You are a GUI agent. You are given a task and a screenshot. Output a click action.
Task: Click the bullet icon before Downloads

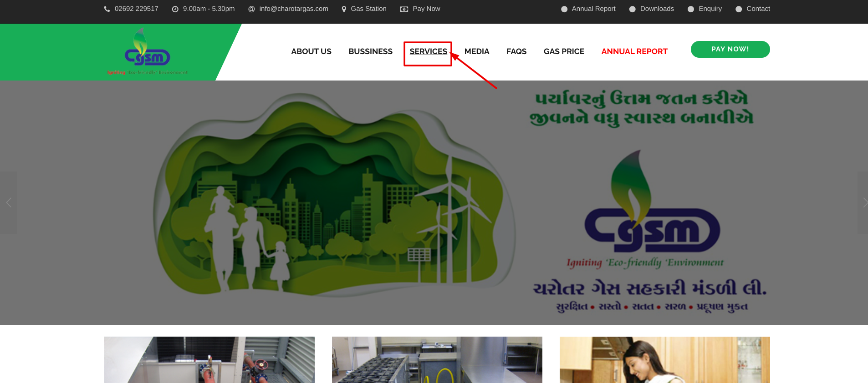point(632,9)
